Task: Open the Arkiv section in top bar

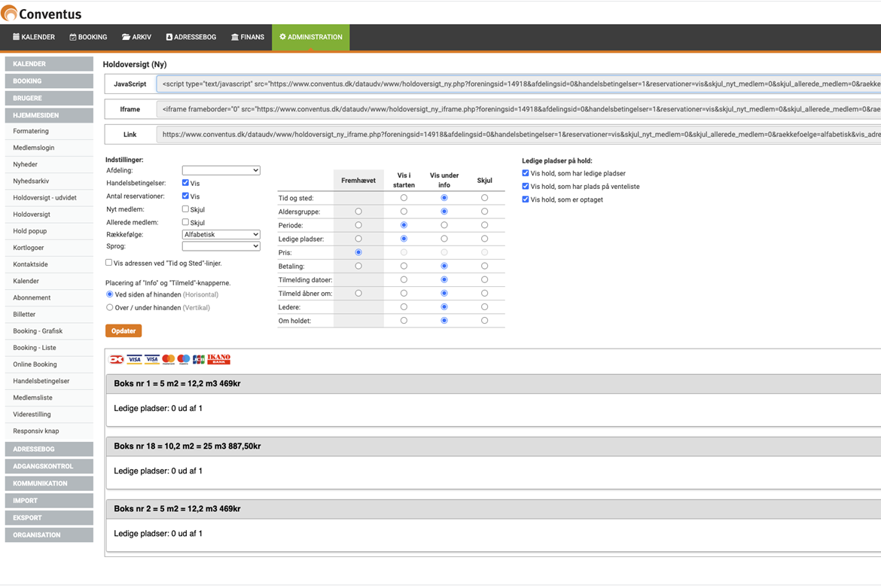Action: [136, 37]
